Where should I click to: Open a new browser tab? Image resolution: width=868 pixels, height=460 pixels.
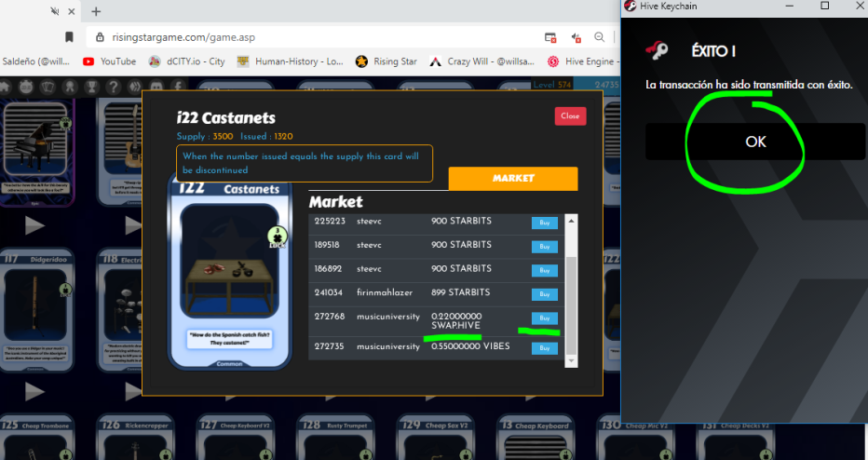(x=96, y=11)
